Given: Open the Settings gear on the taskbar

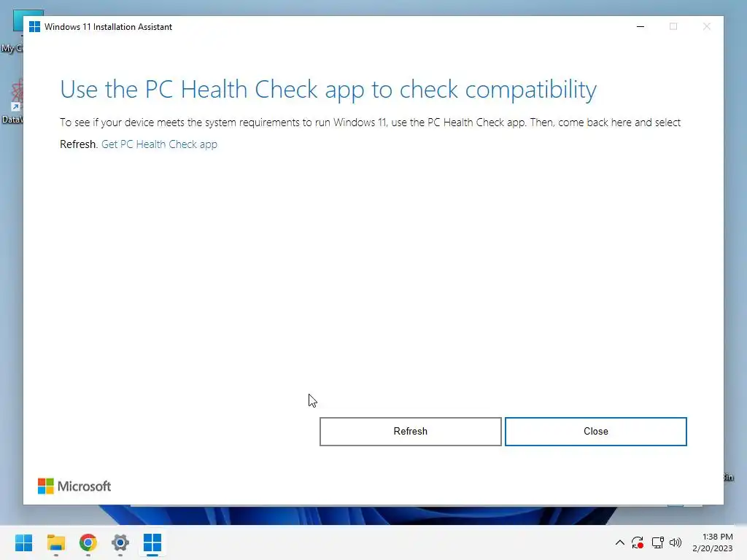Looking at the screenshot, I should (120, 542).
